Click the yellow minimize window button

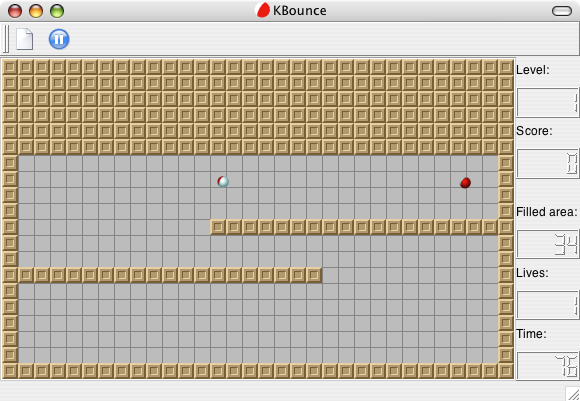coord(36,11)
